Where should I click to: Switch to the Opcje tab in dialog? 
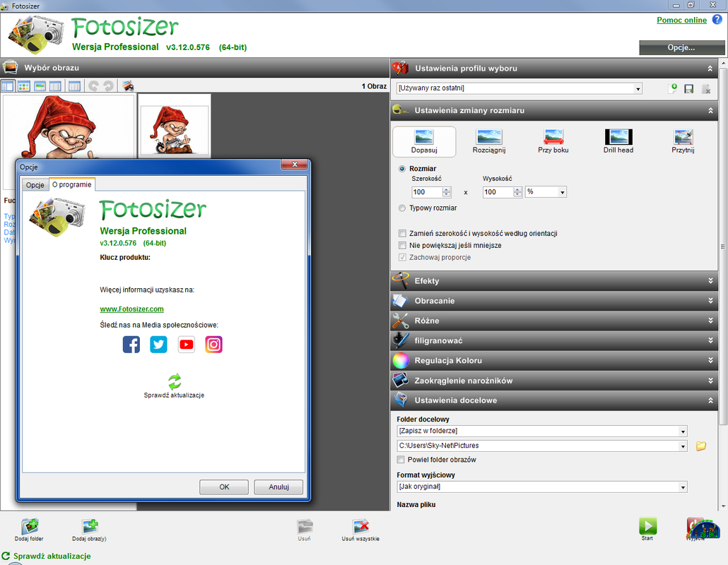pyautogui.click(x=35, y=185)
